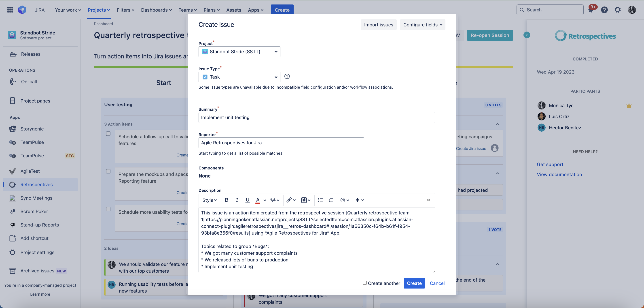644x308 pixels.
Task: Check the 'Schedule more usability tests' action item checkbox
Action: tap(108, 209)
